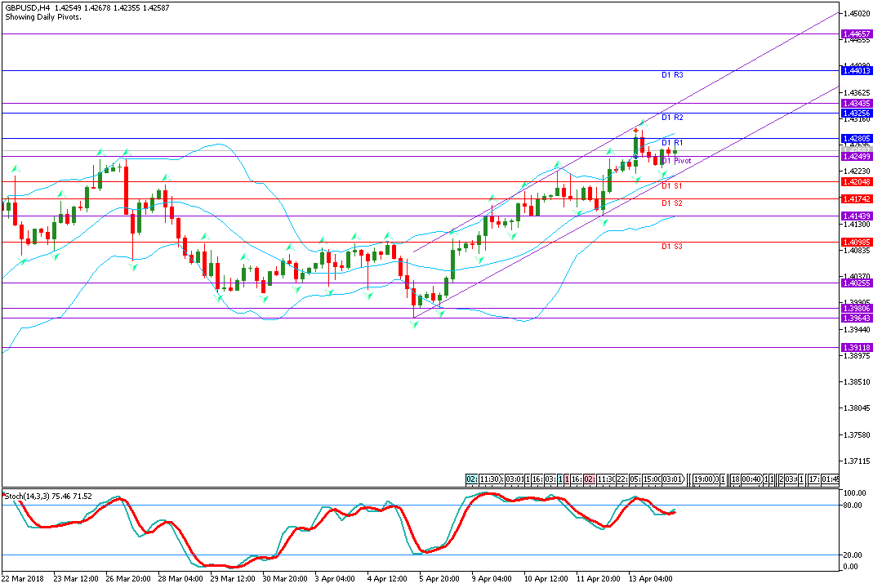
Task: Select the D1 S2 support label
Action: 671,203
